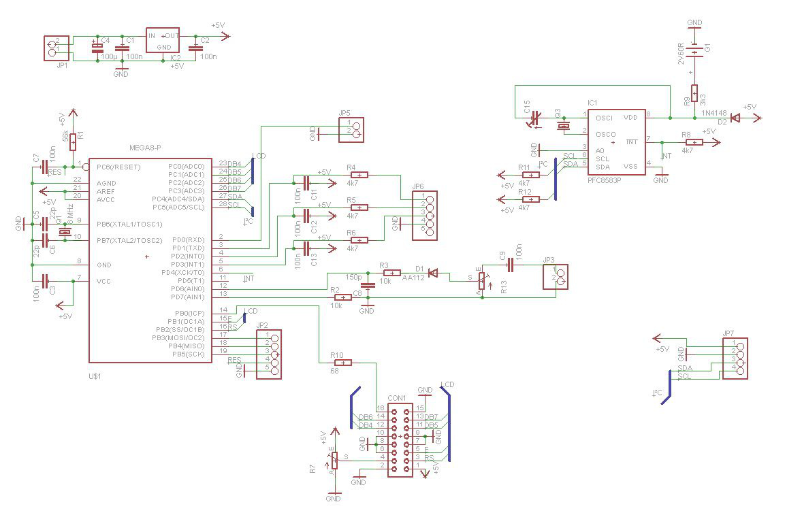Click the D2 1N4148 diode symbol
Viewport: 802px width, 532px height.
tap(735, 118)
